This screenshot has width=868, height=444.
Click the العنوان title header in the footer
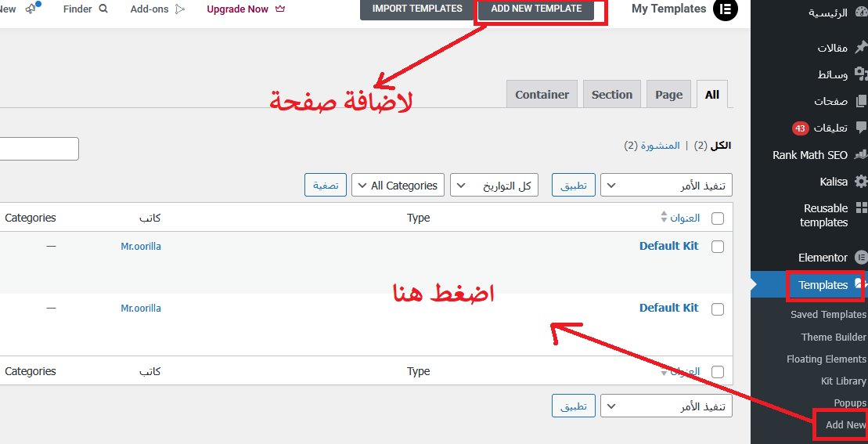685,371
